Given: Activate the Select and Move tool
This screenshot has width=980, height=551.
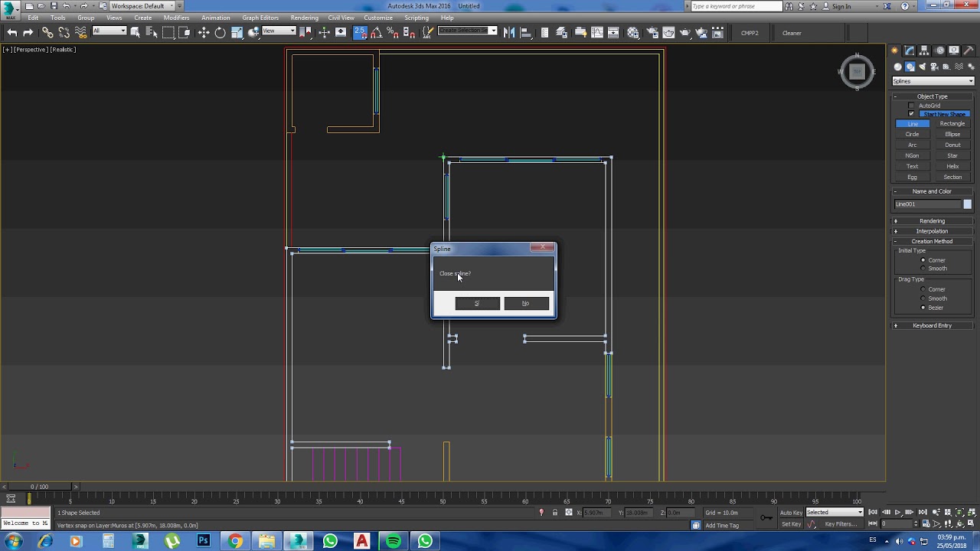Looking at the screenshot, I should point(204,32).
